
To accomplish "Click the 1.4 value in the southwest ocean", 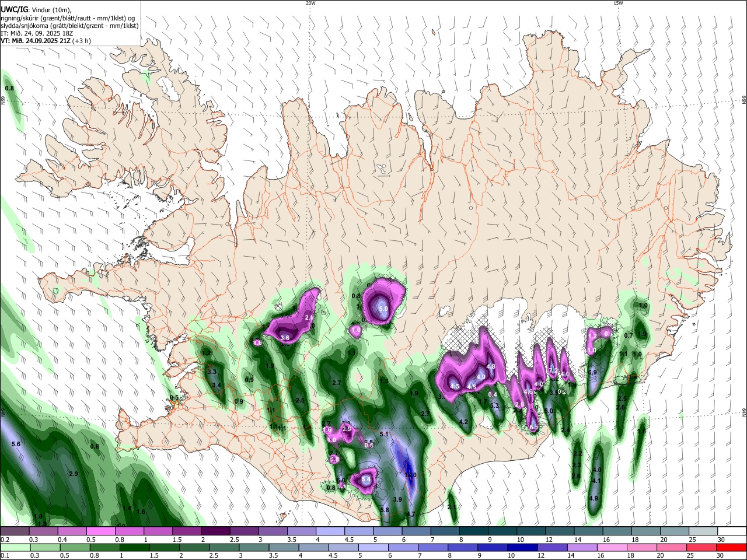I will 127,509.
